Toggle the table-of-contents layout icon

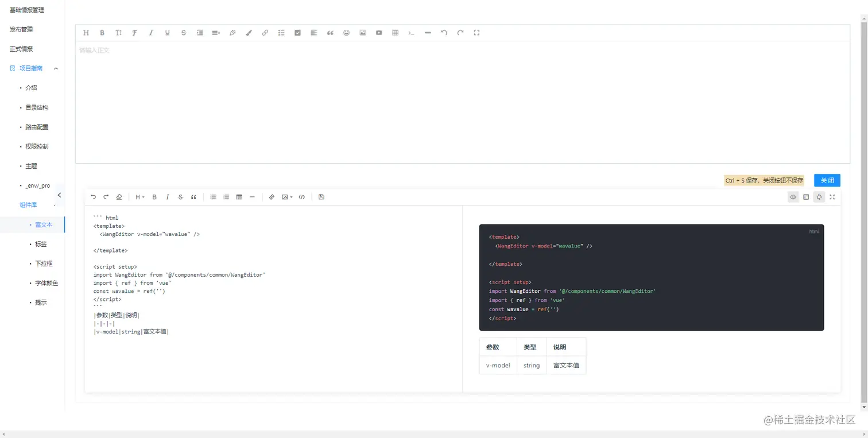pos(806,197)
